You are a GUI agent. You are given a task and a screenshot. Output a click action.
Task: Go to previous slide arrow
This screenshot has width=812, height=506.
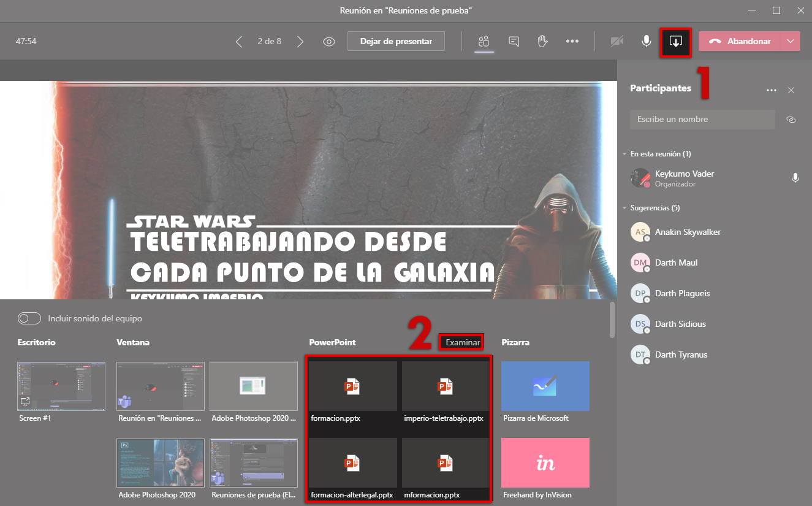point(239,42)
